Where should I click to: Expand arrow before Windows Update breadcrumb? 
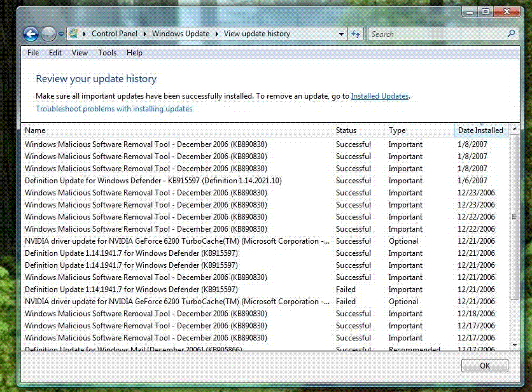pyautogui.click(x=145, y=34)
